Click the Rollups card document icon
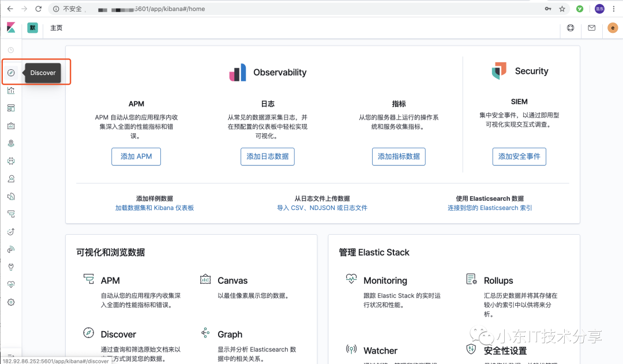The image size is (623, 364). click(x=471, y=279)
